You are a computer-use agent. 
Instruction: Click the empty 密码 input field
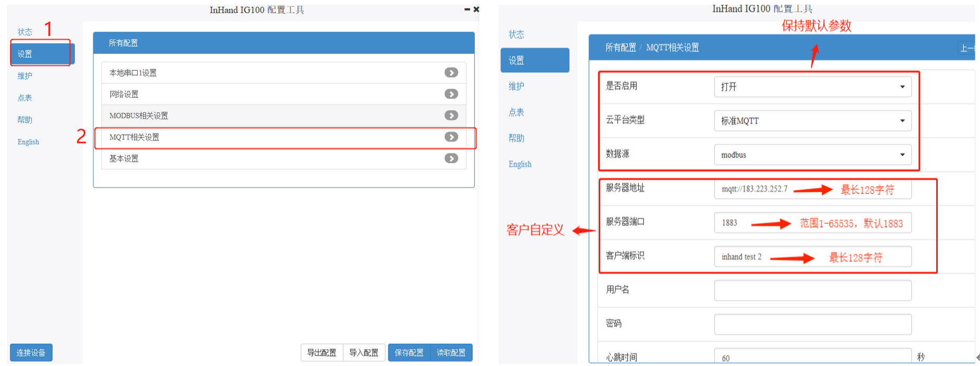click(813, 324)
